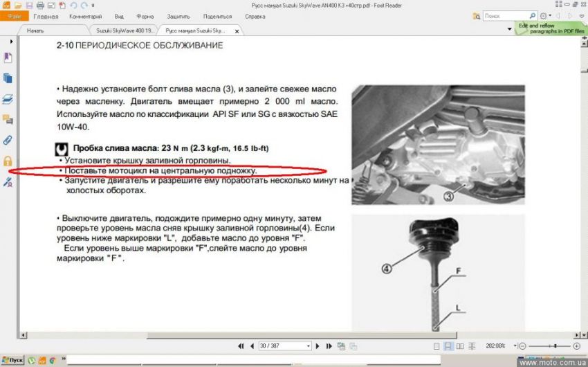Go to the next page arrow

(x=318, y=346)
